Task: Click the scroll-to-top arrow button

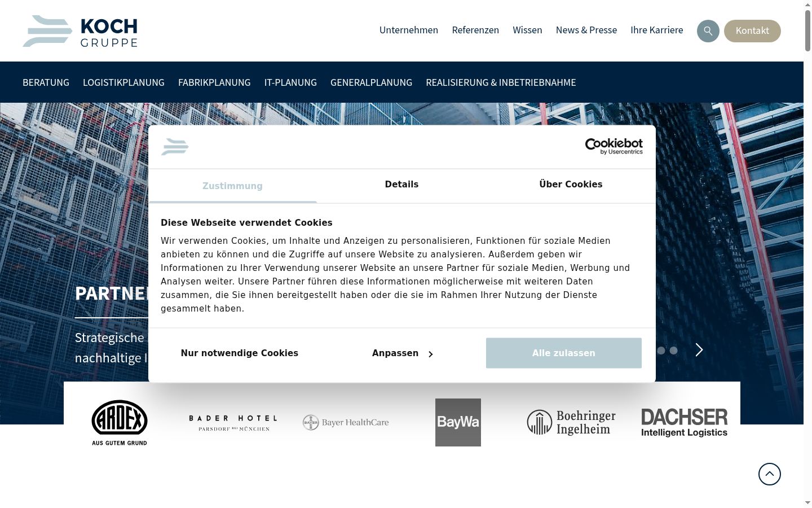Action: (x=769, y=474)
